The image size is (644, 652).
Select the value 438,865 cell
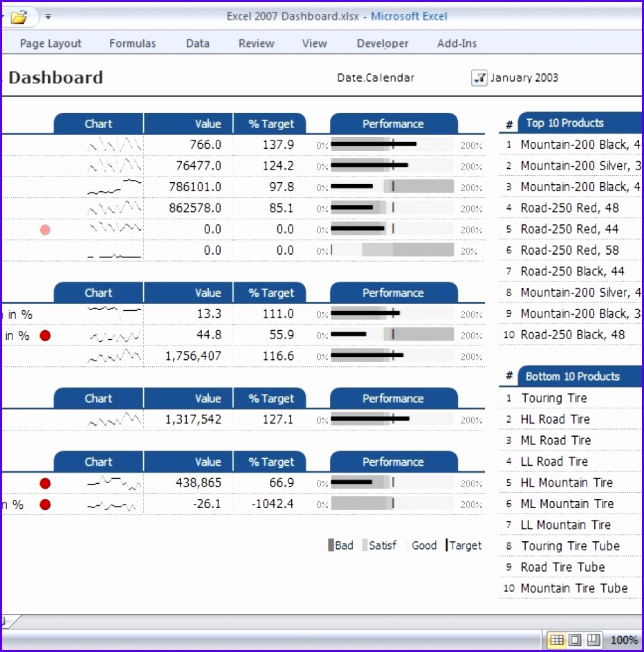click(189, 482)
